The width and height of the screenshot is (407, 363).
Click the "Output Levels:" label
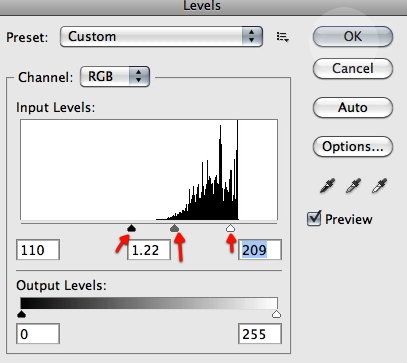61,286
